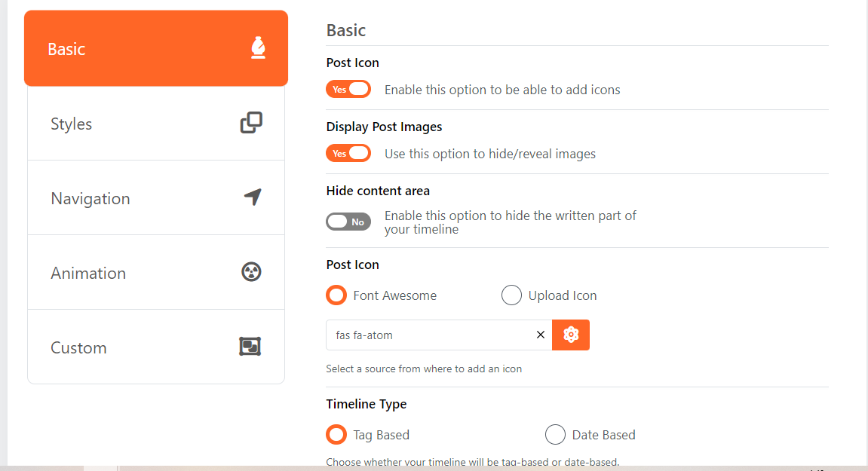This screenshot has width=868, height=471.
Task: Switch to the Styles tab
Action: click(155, 123)
